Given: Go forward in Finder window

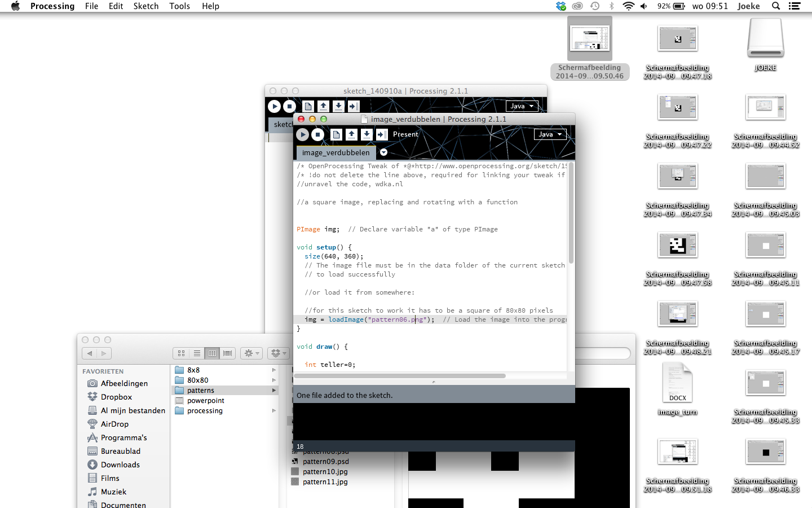Looking at the screenshot, I should coord(104,353).
